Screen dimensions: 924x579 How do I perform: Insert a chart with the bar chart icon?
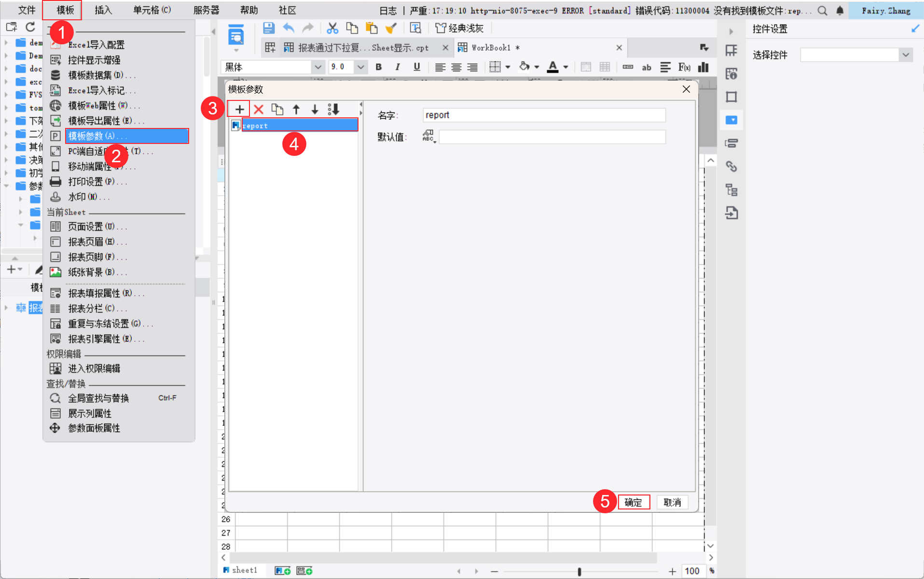703,67
